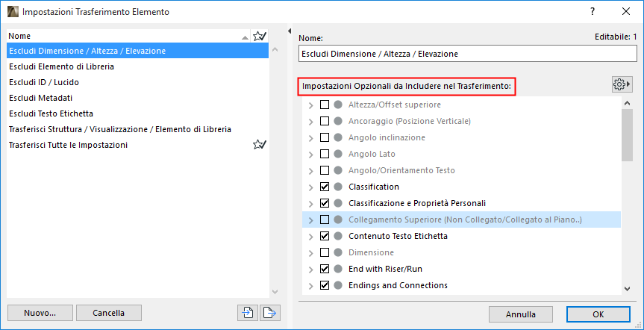Click gray dot icon beside Classification

[x=338, y=187]
